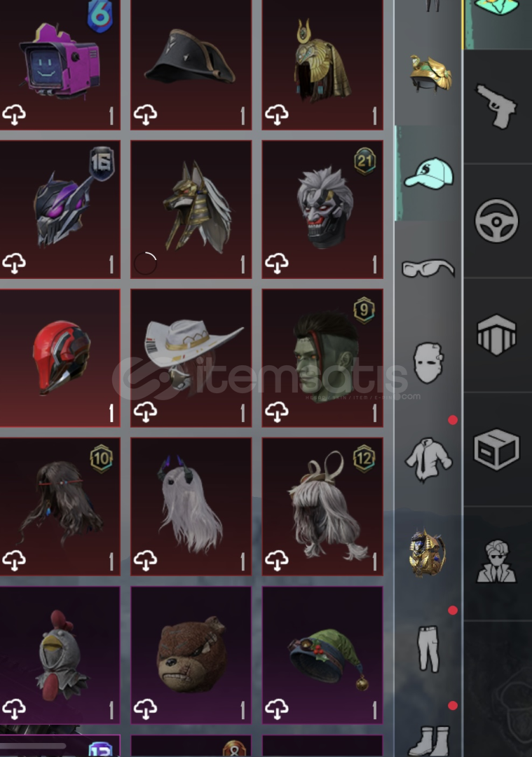The image size is (532, 757).
Task: Select the red armored helmet
Action: coord(60,357)
